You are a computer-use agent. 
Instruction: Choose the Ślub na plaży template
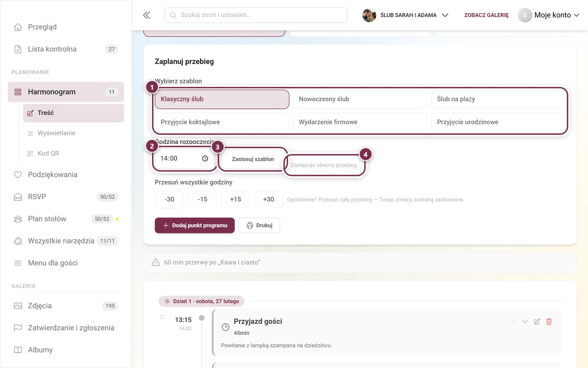[x=498, y=99]
